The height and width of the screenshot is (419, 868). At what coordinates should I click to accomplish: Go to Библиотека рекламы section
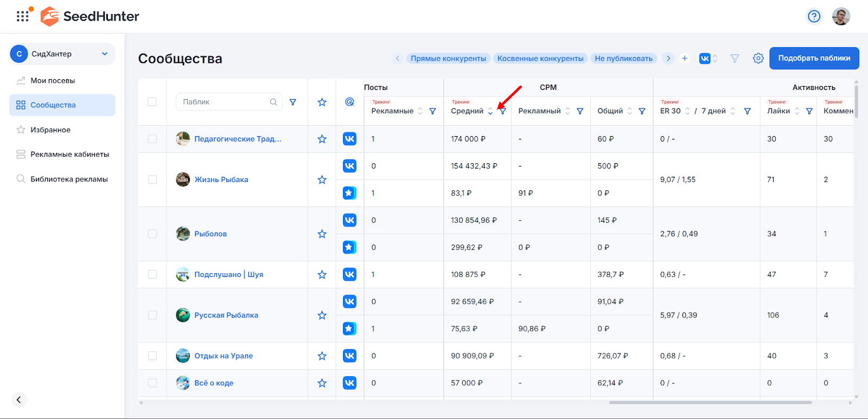tap(69, 179)
